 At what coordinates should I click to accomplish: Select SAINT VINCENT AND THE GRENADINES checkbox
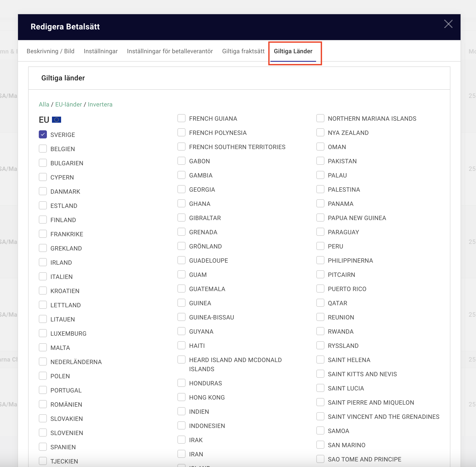pyautogui.click(x=320, y=417)
